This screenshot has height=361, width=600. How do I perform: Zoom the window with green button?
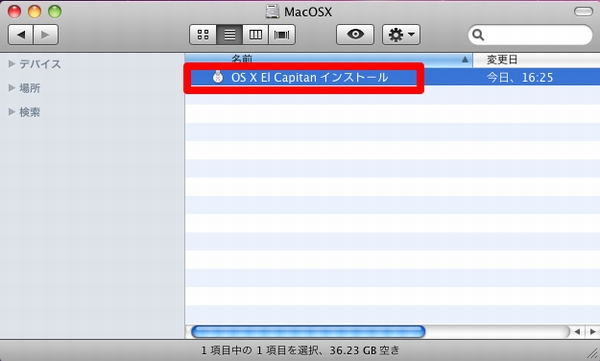pyautogui.click(x=55, y=11)
